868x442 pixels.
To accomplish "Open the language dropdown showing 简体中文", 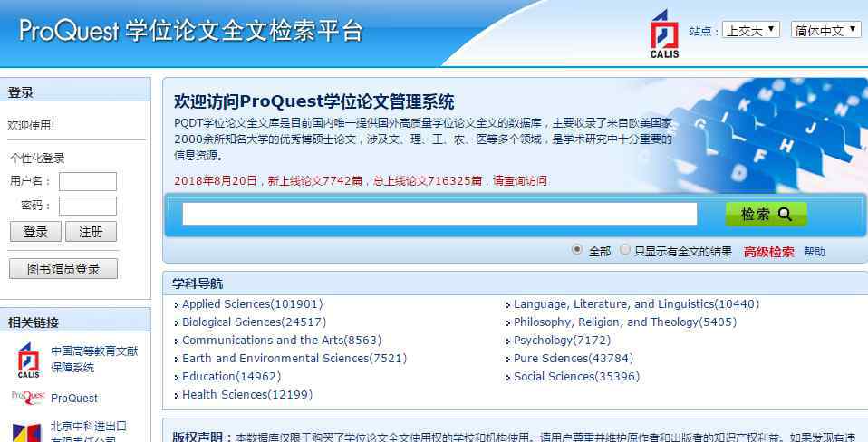I will [826, 30].
